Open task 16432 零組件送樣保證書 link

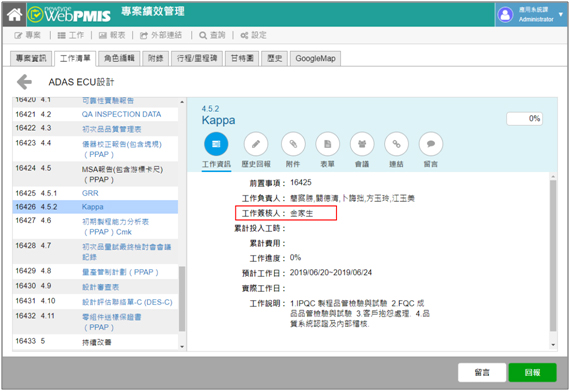(x=111, y=322)
